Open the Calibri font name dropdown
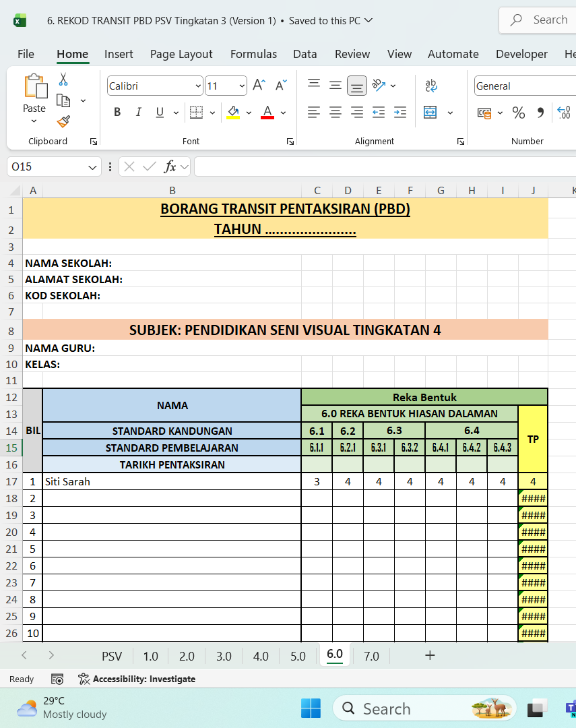This screenshot has width=576, height=728. point(198,86)
